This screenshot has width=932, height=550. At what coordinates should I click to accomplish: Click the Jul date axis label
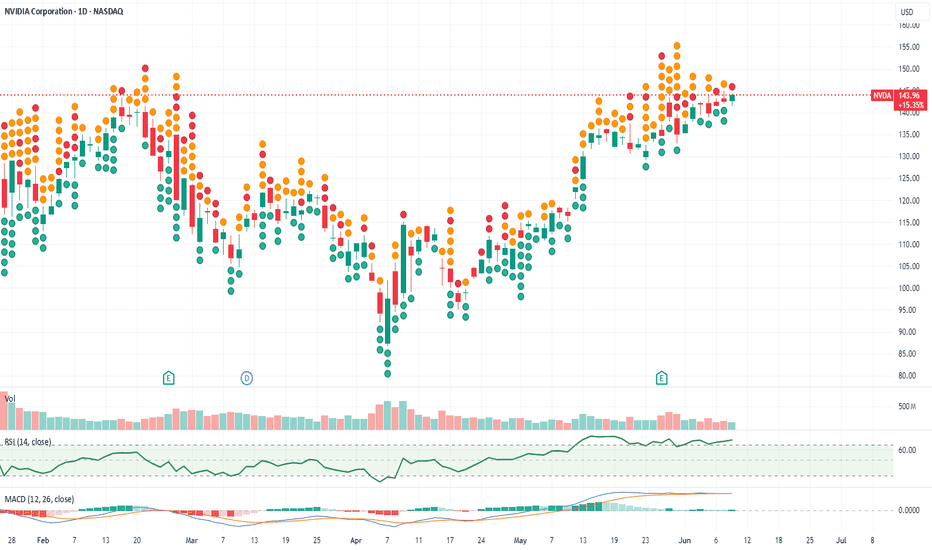point(841,540)
